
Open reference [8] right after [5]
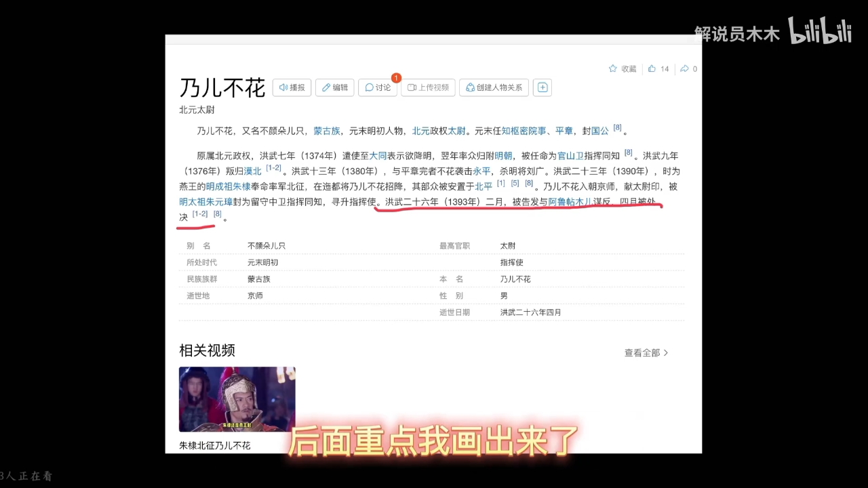pyautogui.click(x=529, y=184)
